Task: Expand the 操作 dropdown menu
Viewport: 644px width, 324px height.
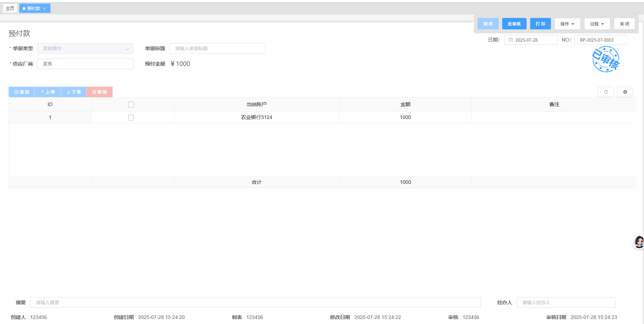Action: click(567, 24)
